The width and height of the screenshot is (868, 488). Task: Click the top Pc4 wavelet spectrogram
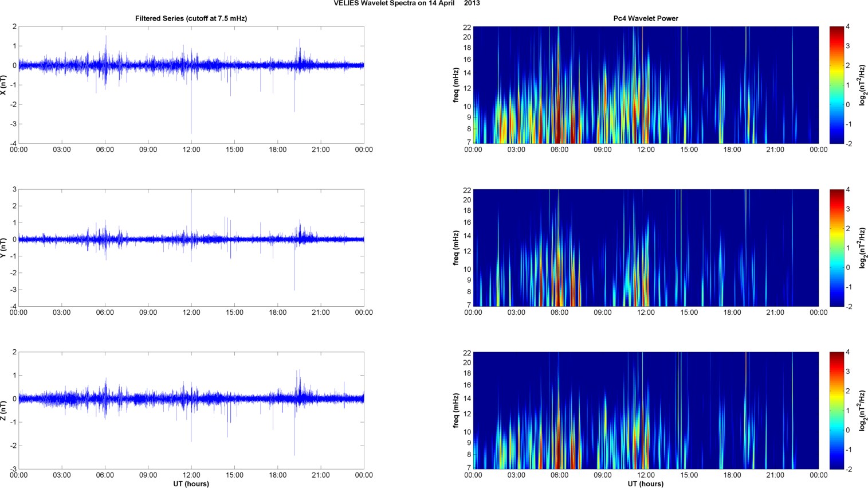tap(646, 85)
